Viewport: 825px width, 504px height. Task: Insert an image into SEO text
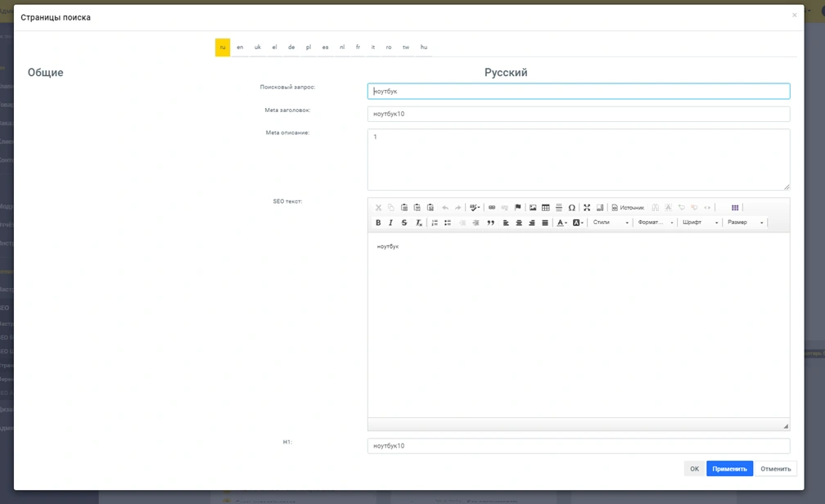point(533,208)
